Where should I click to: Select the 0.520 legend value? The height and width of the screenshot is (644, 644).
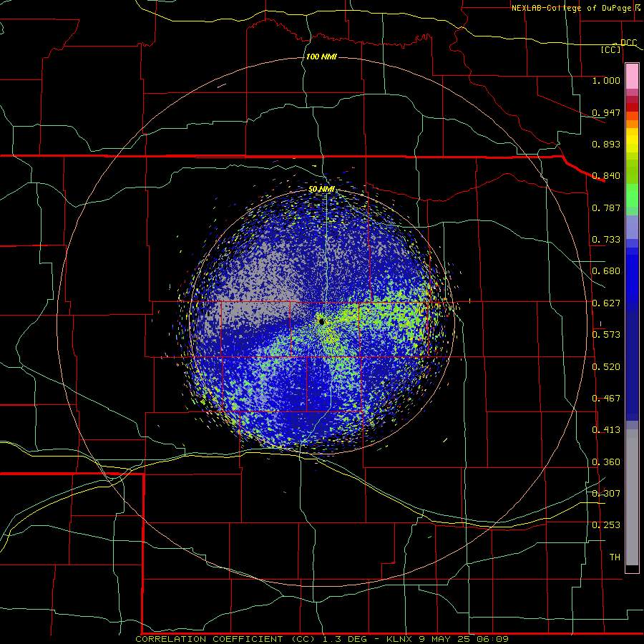click(x=606, y=367)
